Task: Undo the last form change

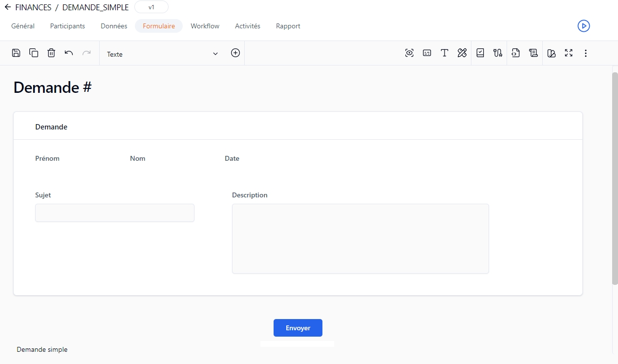Action: click(69, 53)
